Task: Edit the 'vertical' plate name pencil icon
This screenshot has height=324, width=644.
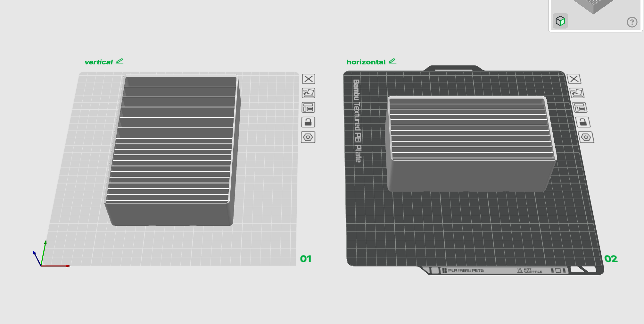Action: tap(120, 61)
